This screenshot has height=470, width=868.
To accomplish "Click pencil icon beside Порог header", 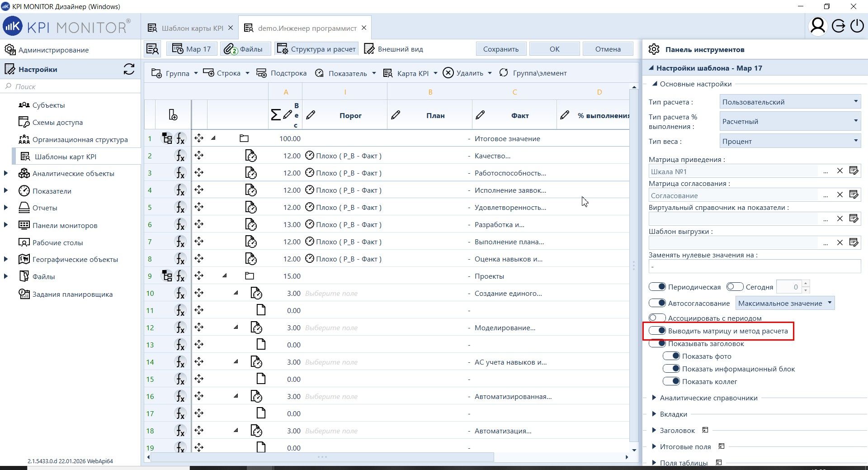I will coord(311,115).
